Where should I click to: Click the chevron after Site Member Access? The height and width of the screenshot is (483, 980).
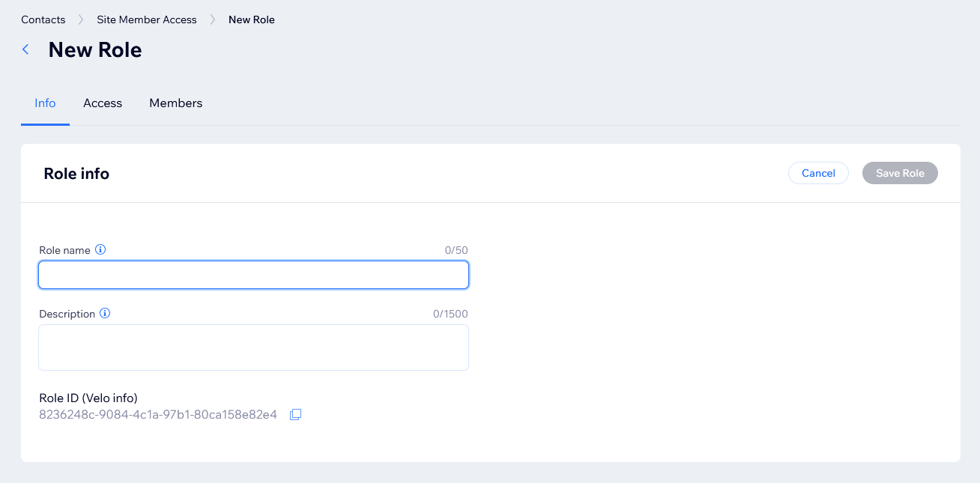click(x=213, y=20)
